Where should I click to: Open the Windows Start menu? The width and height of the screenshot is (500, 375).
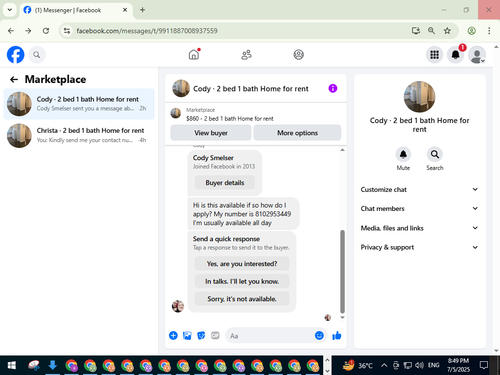tap(12, 365)
